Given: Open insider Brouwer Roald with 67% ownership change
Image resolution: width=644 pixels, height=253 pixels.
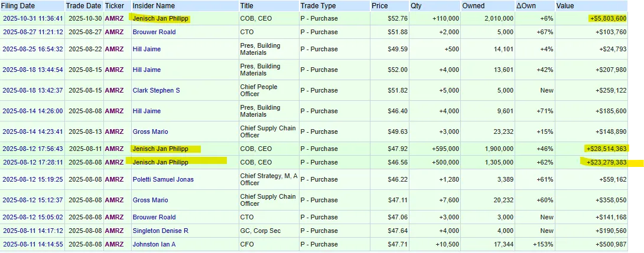Looking at the screenshot, I should click(154, 32).
